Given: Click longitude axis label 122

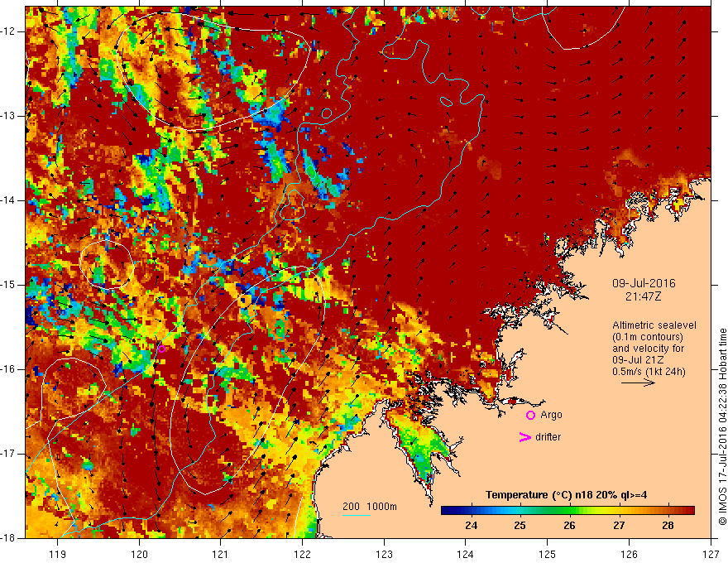Looking at the screenshot, I should (x=302, y=554).
